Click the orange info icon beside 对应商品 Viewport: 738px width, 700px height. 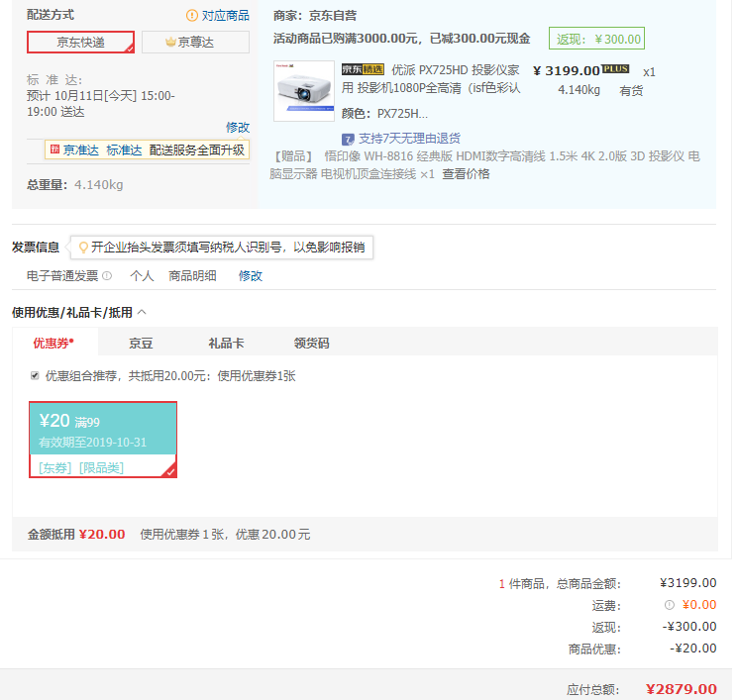click(x=191, y=16)
